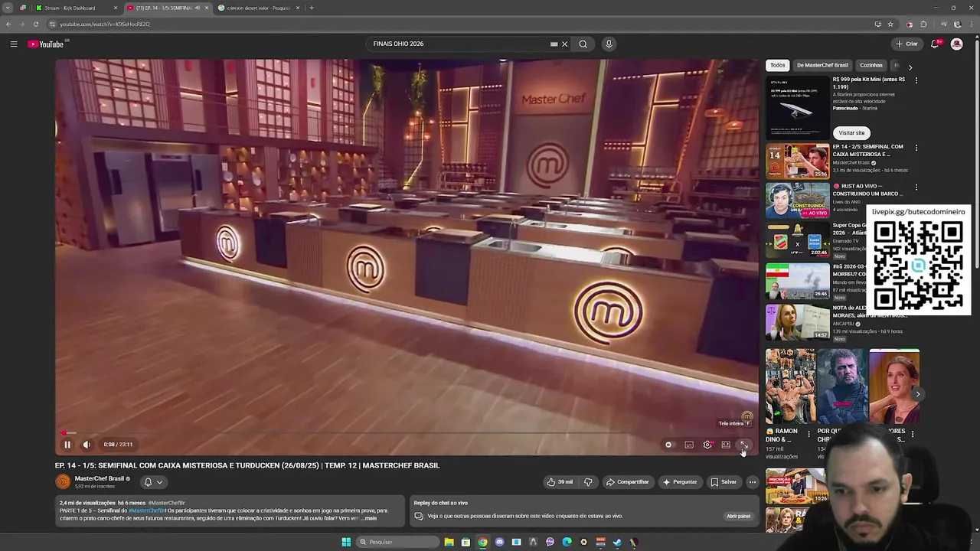Viewport: 980px width, 551px height.
Task: Open options on RAMON DINO short
Action: point(808,434)
